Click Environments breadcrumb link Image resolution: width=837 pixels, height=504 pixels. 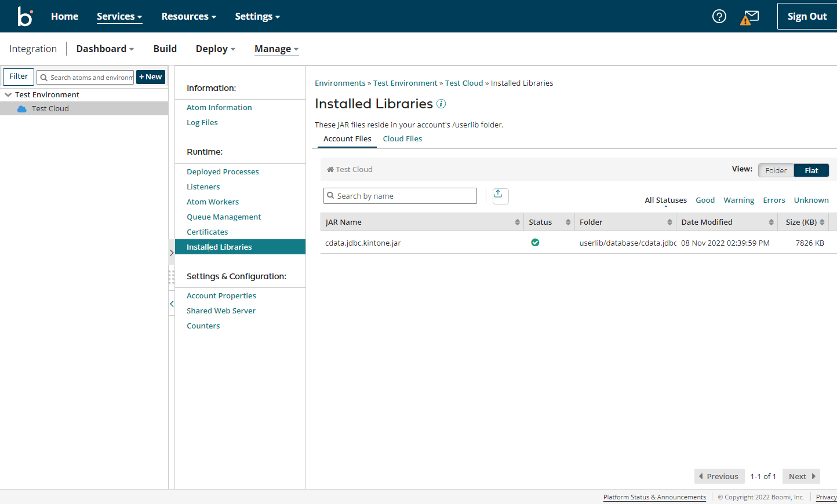[x=340, y=83]
